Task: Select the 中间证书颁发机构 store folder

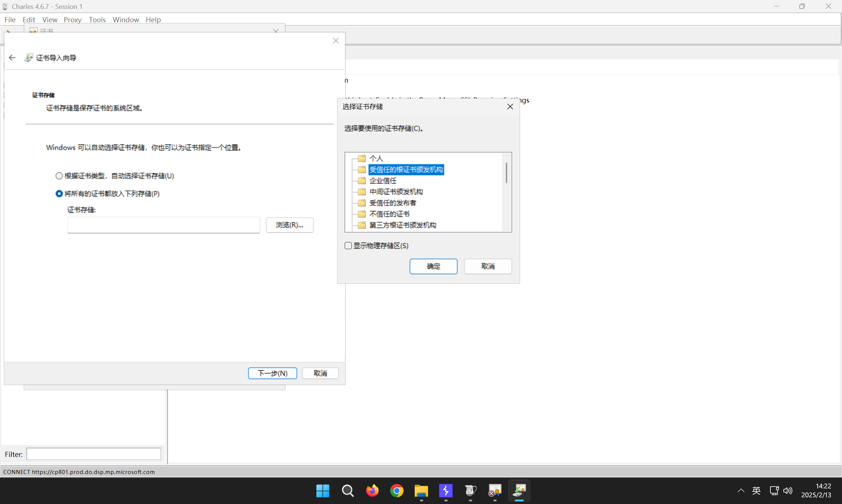Action: click(396, 192)
